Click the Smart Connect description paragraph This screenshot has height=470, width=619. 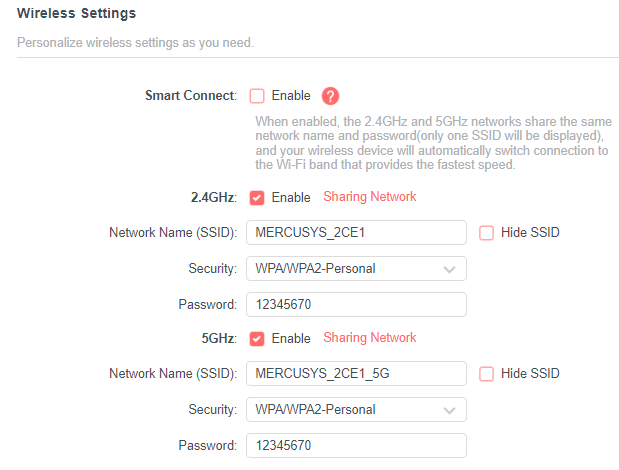coord(433,143)
